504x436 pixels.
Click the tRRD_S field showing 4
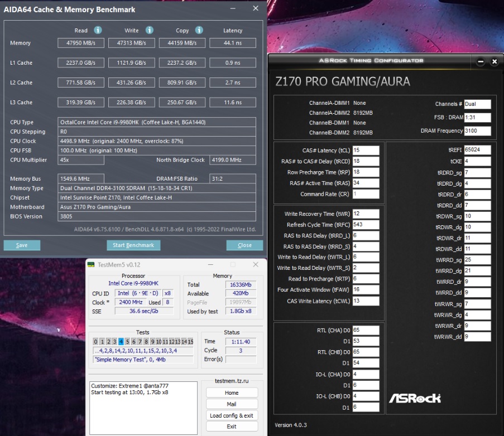366,246
